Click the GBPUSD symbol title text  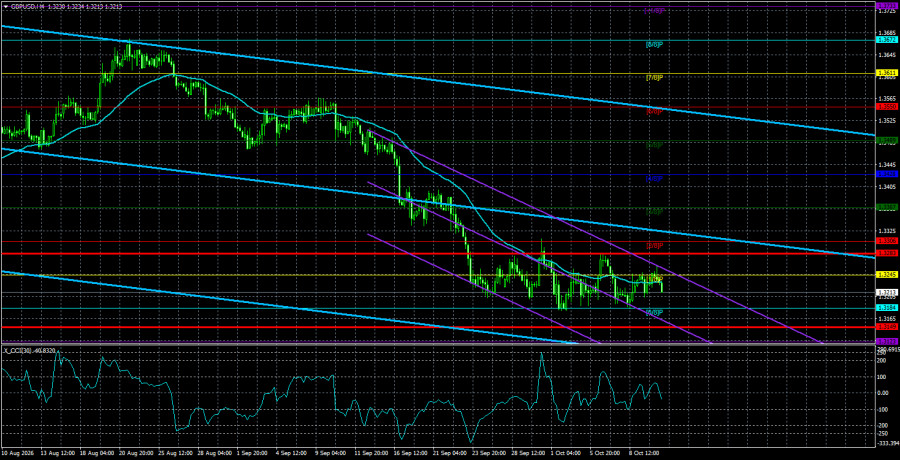coord(29,6)
